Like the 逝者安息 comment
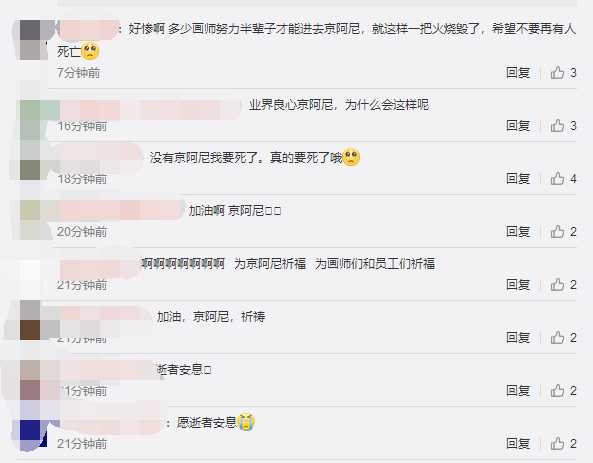Image resolution: width=593 pixels, height=463 pixels. (x=563, y=390)
